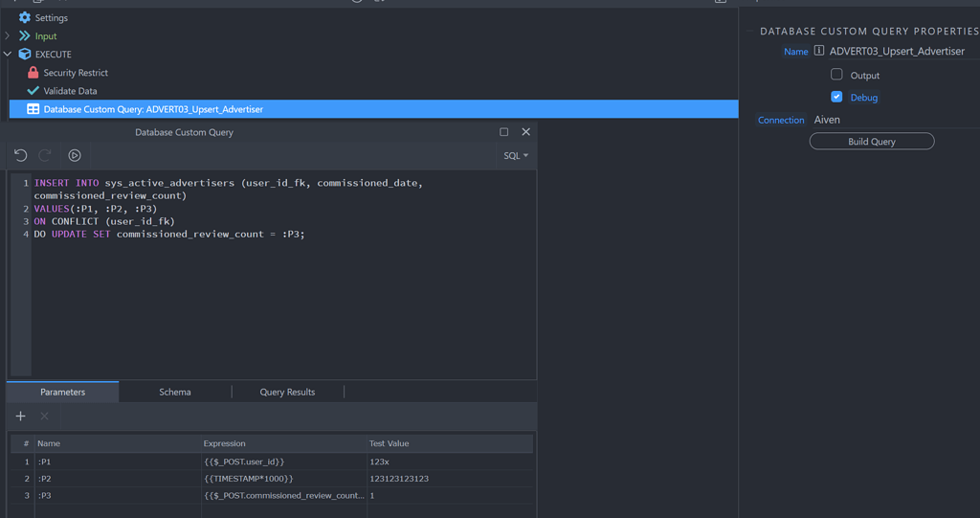Select the Security Restrict lock icon
Screen dimensions: 980x518
point(33,73)
